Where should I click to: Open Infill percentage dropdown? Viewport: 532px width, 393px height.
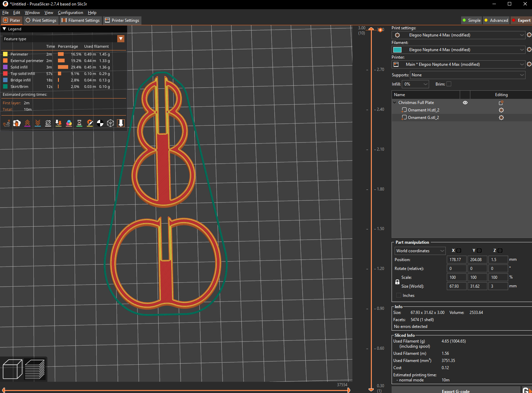(x=415, y=84)
